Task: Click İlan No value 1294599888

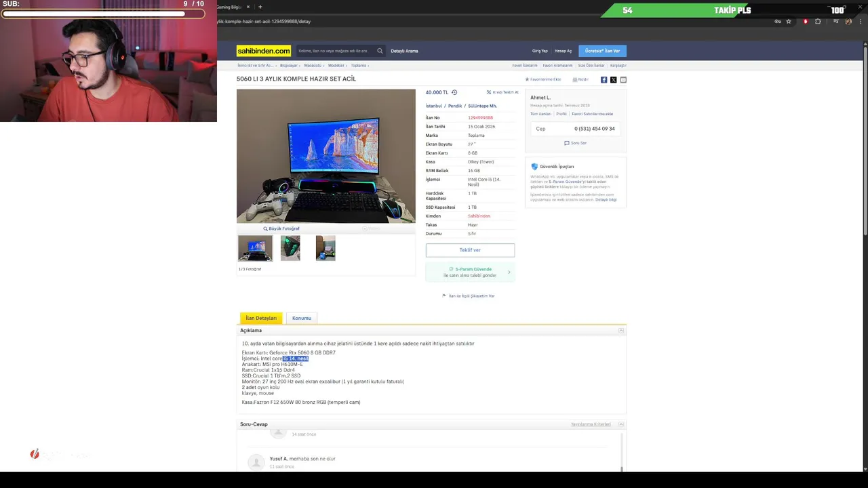Action: click(480, 118)
